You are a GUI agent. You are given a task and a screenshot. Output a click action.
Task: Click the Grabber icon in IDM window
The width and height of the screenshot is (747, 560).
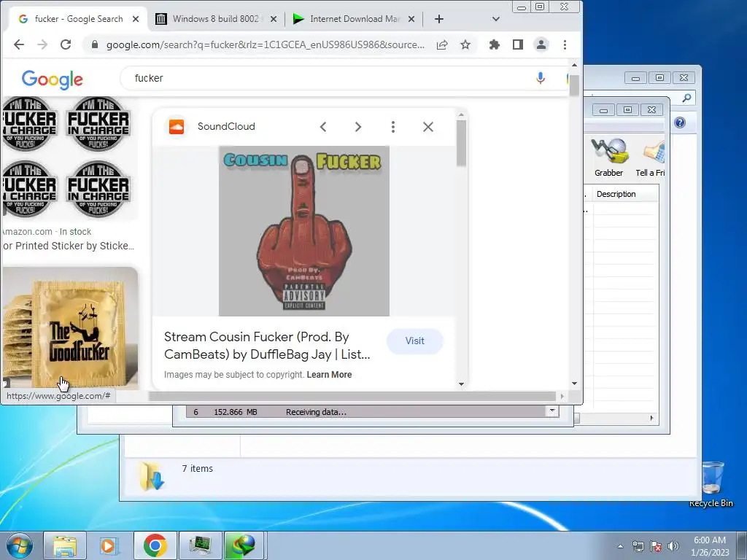[x=609, y=157]
